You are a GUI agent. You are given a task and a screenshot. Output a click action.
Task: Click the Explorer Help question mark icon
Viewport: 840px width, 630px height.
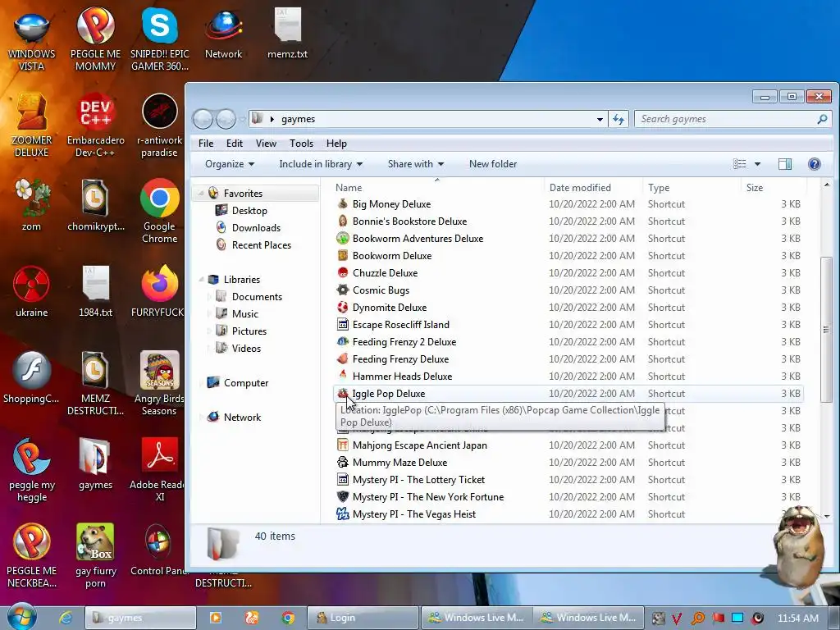pyautogui.click(x=814, y=164)
